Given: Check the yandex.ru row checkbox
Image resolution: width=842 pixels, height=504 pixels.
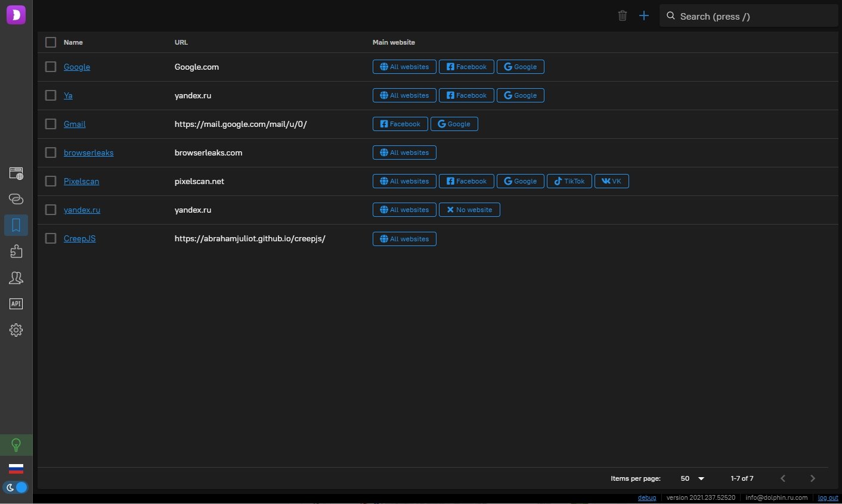Looking at the screenshot, I should point(51,210).
